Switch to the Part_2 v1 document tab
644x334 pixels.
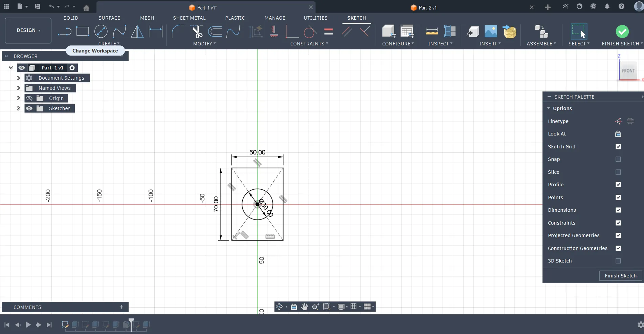pyautogui.click(x=427, y=7)
